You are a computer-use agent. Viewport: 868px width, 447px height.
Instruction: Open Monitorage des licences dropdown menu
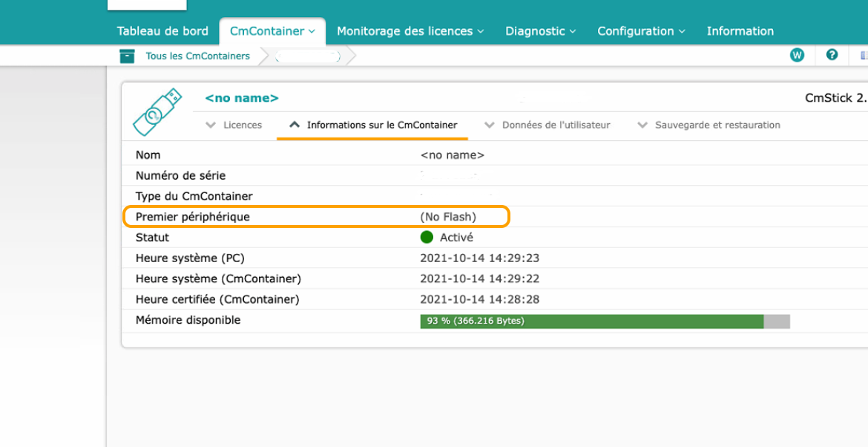click(410, 31)
